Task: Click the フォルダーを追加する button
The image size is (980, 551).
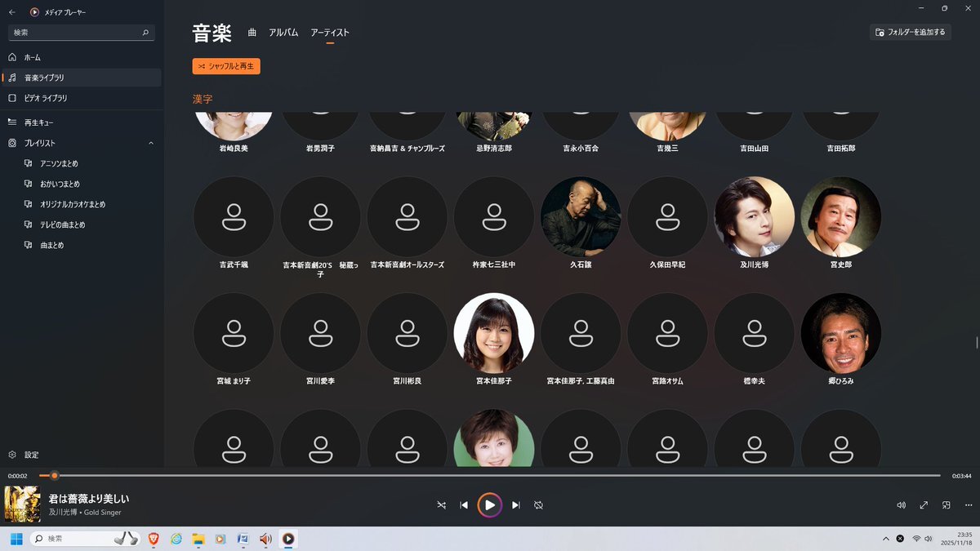Action: (x=911, y=33)
